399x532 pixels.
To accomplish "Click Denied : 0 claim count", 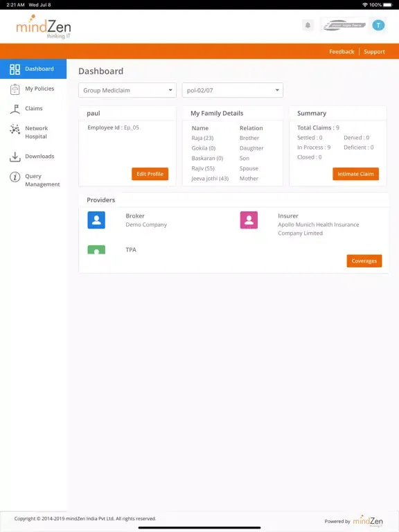I will 357,138.
